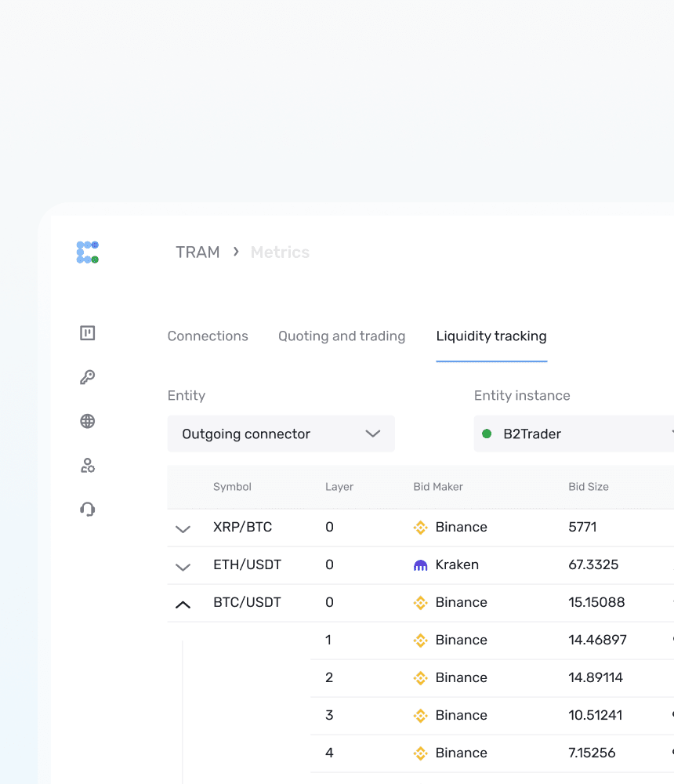Screen dimensions: 674x784
Task: Click the Metrics breadcrumb item
Action: click(280, 252)
